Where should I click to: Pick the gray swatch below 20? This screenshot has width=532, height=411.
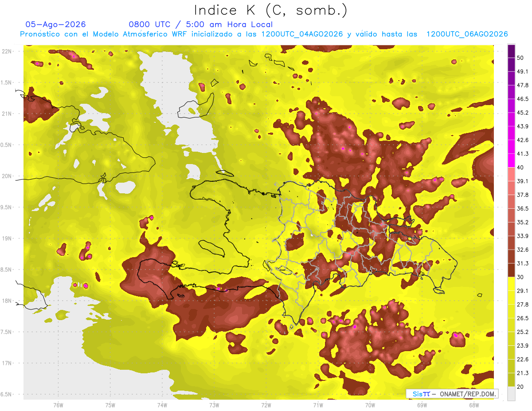point(511,394)
